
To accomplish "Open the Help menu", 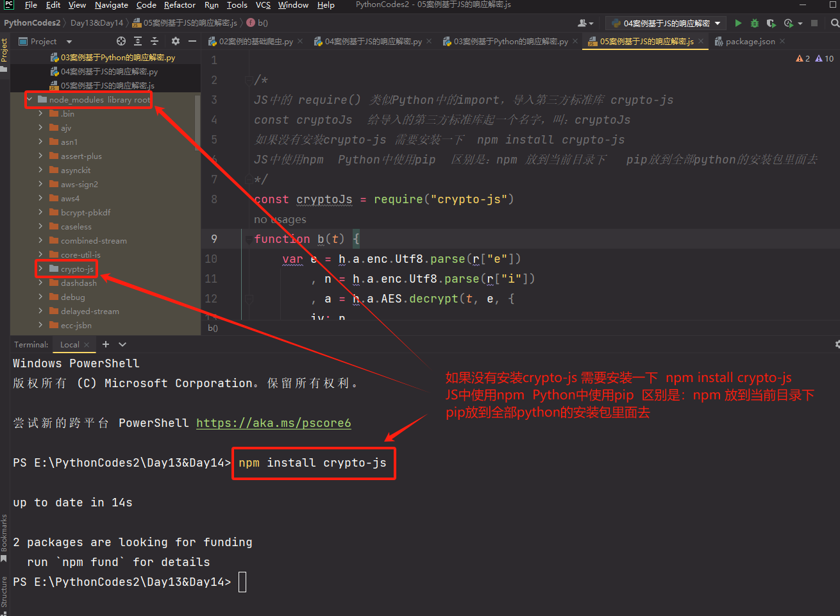I will tap(326, 5).
